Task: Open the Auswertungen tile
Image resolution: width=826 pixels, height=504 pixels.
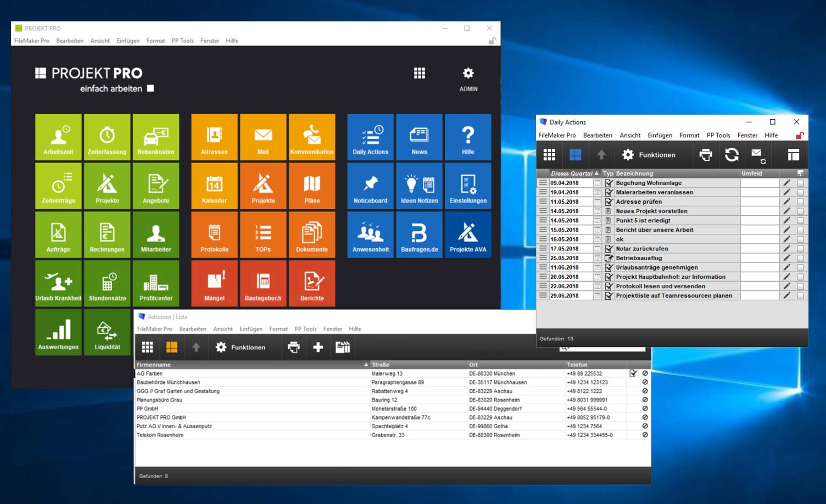Action: [x=58, y=332]
